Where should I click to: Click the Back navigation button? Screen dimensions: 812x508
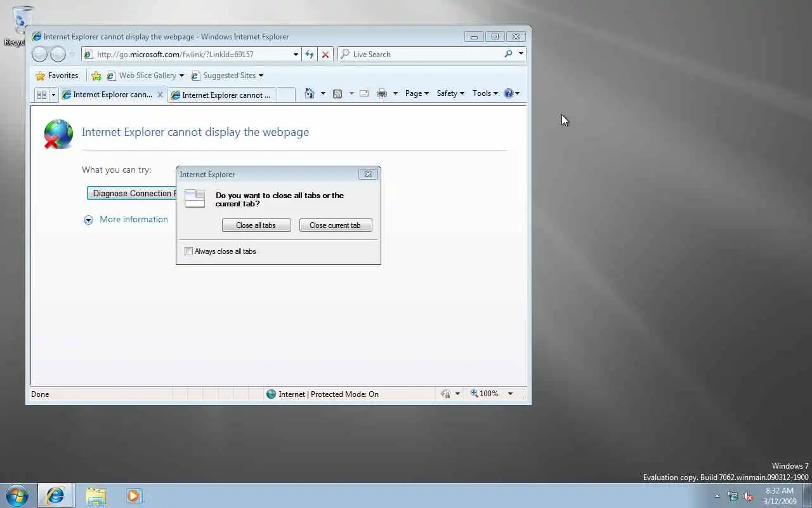(39, 55)
